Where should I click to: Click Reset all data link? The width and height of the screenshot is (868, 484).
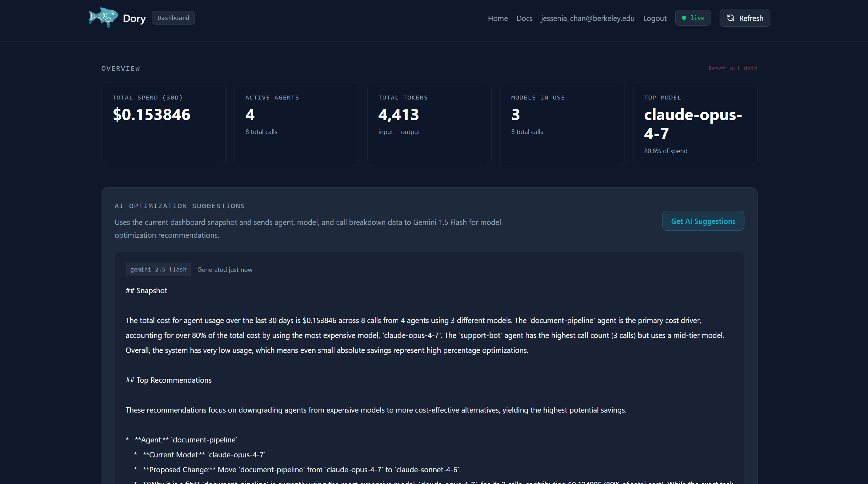tap(732, 68)
